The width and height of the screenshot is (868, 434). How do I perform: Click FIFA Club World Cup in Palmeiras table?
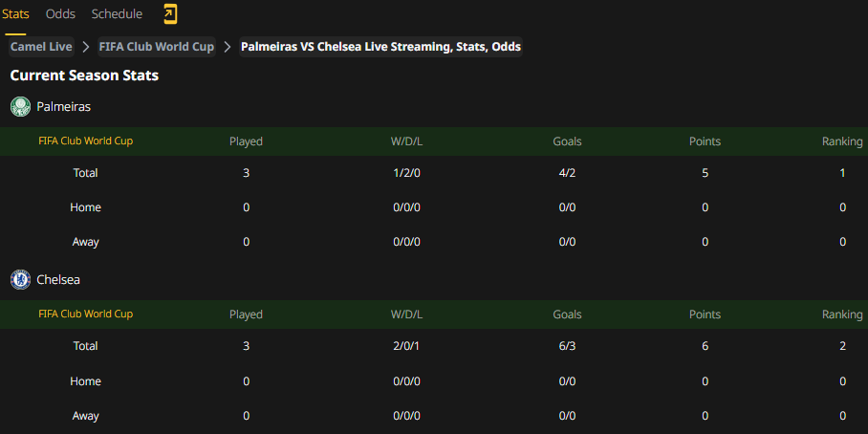(86, 141)
